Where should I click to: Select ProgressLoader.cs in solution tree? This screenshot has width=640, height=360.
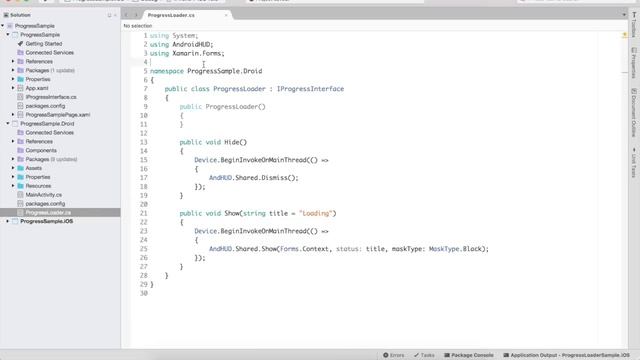click(x=48, y=213)
